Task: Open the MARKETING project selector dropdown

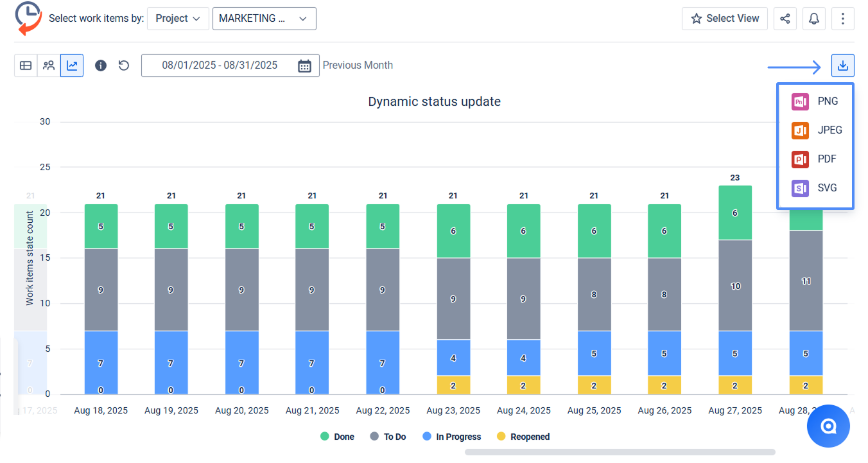Action: point(264,19)
